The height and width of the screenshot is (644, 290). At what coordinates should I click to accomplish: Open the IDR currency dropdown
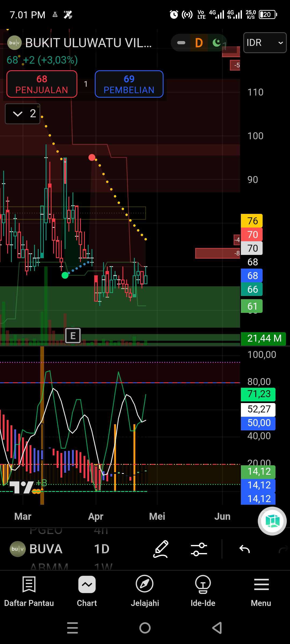coord(265,43)
